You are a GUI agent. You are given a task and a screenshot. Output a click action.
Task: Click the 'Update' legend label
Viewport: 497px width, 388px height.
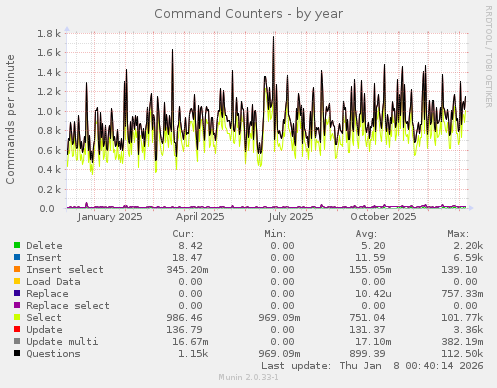tap(44, 330)
